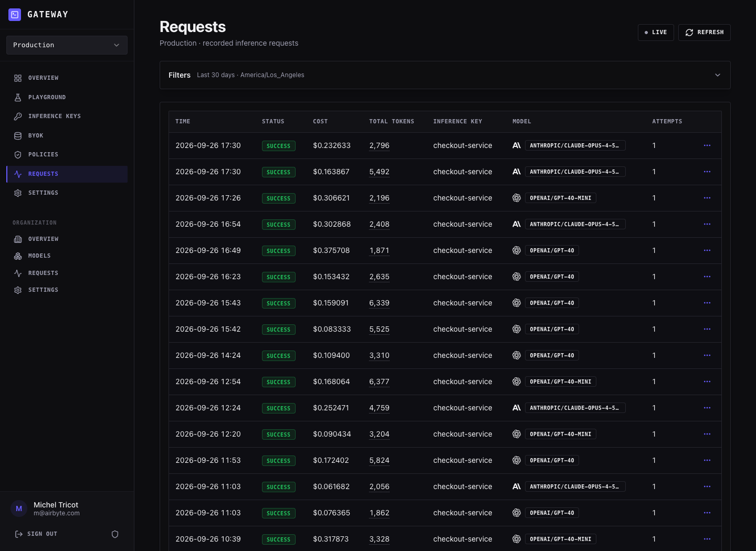Open actions menu for $0.232633 request

(707, 145)
